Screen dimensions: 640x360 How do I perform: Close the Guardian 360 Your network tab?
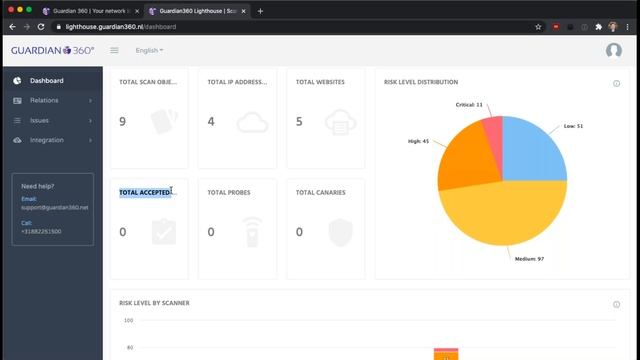[137, 11]
